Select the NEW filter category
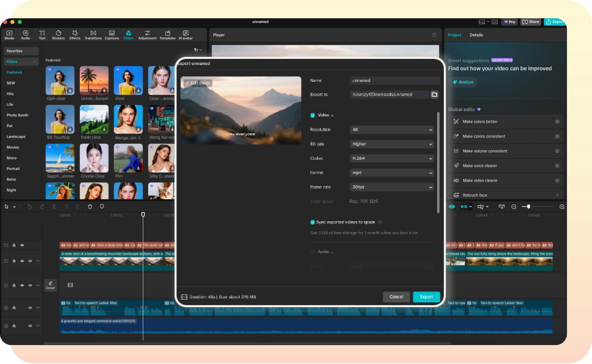The width and height of the screenshot is (592, 364). pyautogui.click(x=11, y=83)
